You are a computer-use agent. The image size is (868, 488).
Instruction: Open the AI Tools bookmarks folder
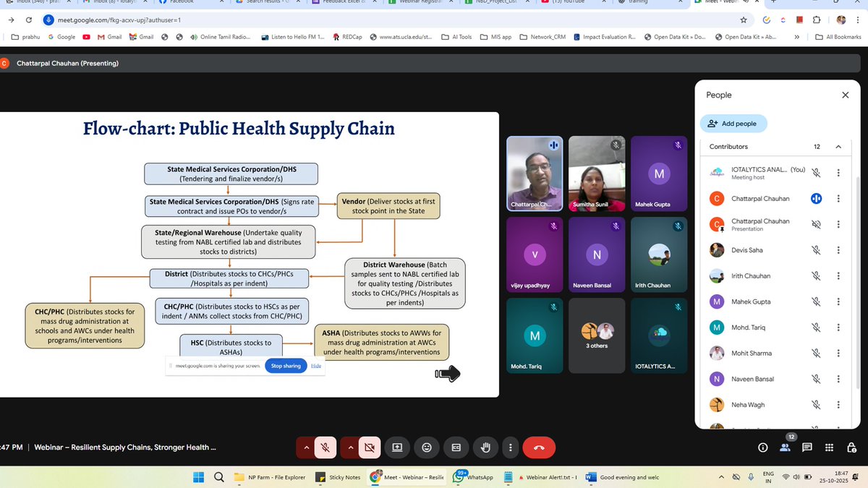[456, 37]
